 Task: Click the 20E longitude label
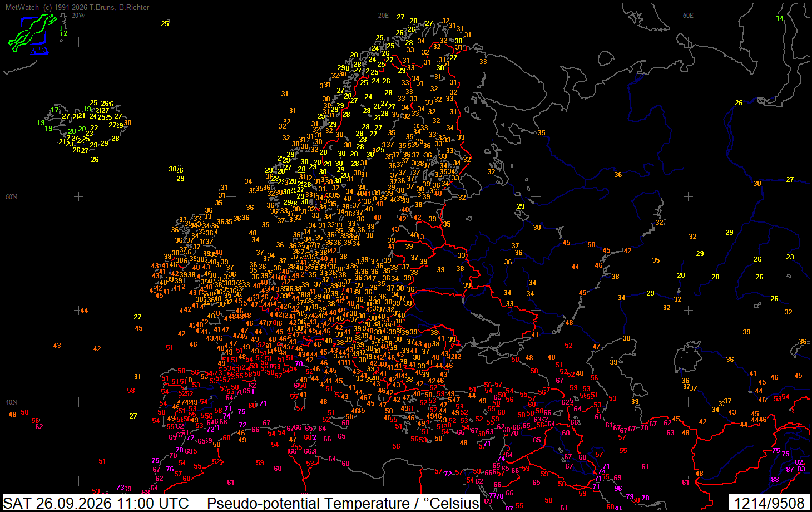coord(384,15)
